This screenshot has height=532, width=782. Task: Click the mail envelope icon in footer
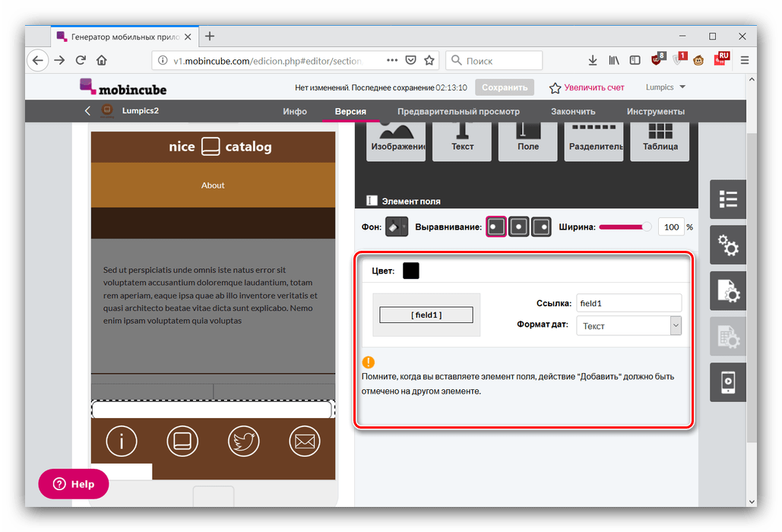(x=304, y=441)
